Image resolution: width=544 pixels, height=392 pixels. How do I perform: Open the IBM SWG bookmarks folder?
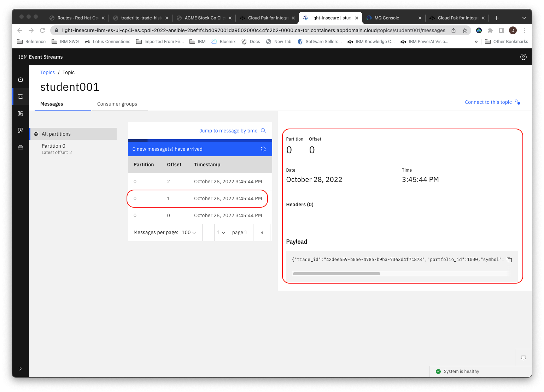point(65,42)
